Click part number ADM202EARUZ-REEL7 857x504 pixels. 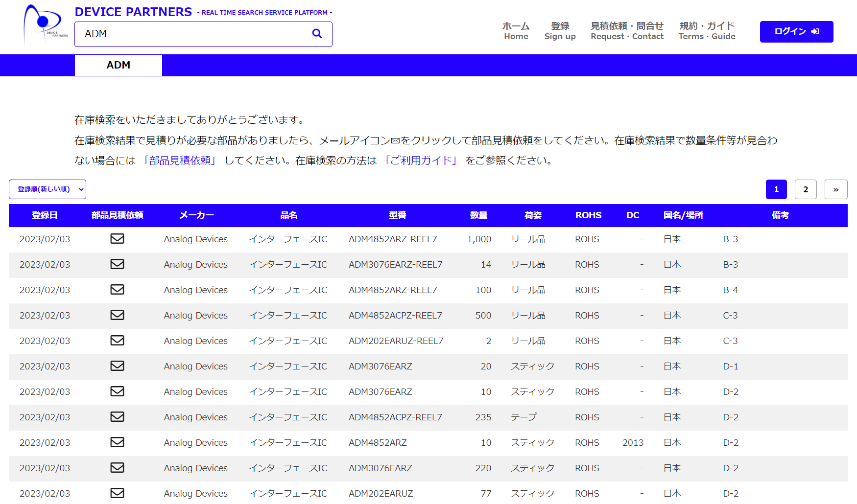396,341
